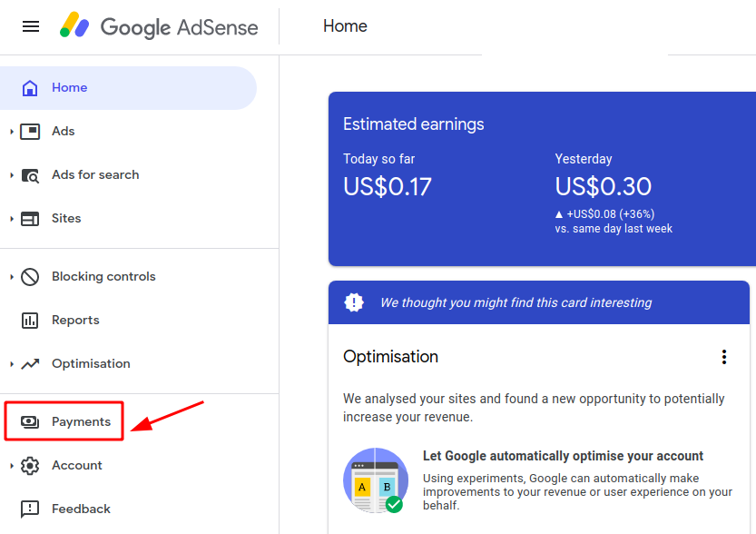Open Ads for search section
756x534 pixels.
point(95,174)
